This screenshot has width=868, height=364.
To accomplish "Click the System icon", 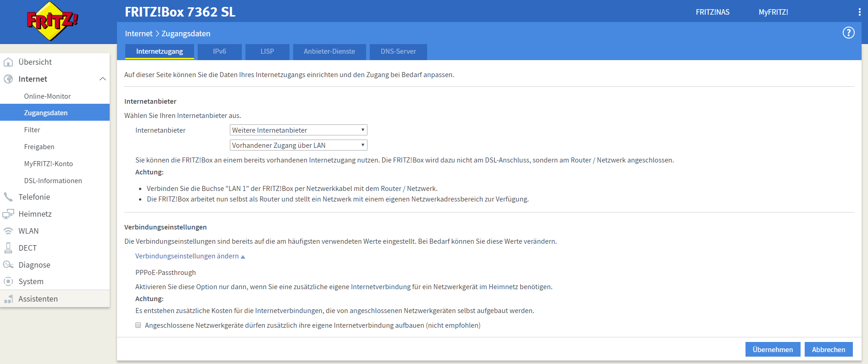I will click(x=8, y=281).
